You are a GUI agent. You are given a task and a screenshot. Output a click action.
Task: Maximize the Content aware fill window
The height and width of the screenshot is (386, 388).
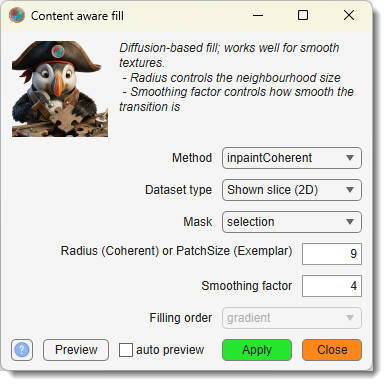(x=303, y=15)
